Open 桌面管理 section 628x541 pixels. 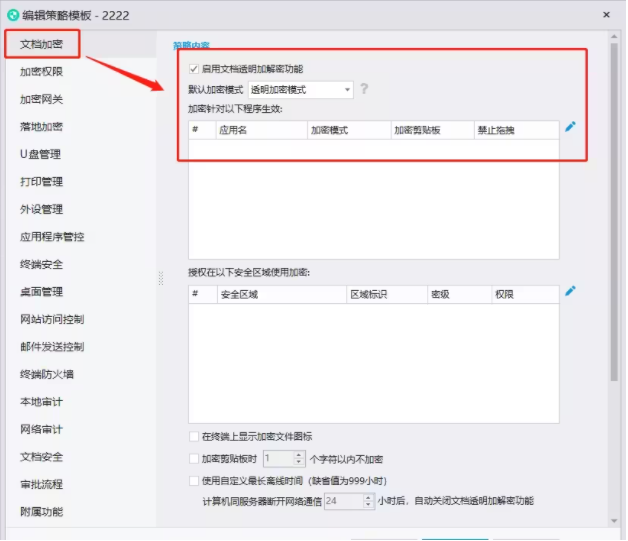tap(42, 292)
